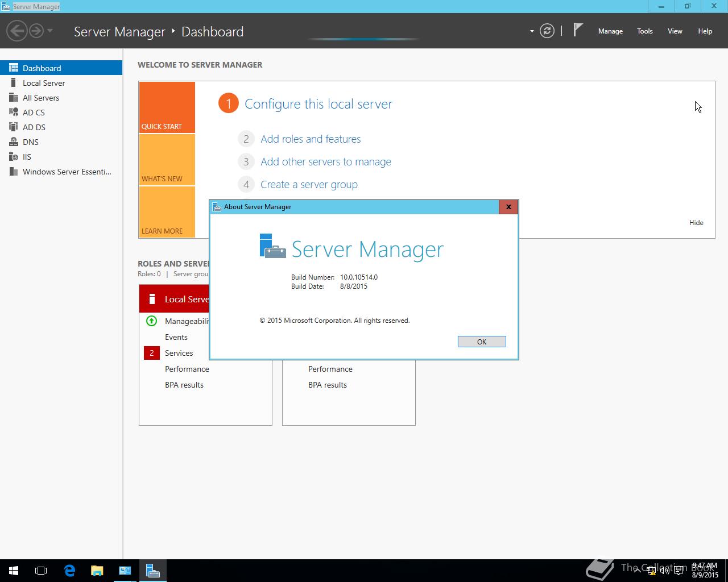
Task: Hide the welcome tile
Action: click(x=696, y=222)
